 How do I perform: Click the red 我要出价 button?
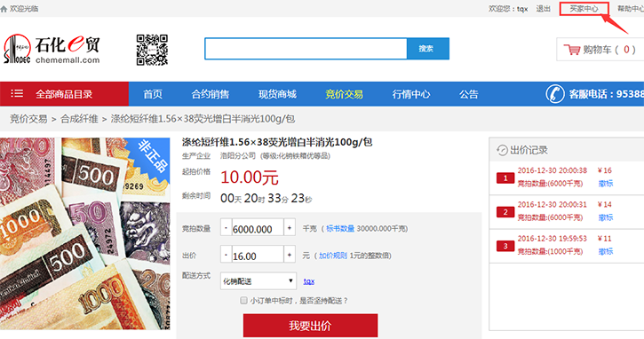coord(310,326)
